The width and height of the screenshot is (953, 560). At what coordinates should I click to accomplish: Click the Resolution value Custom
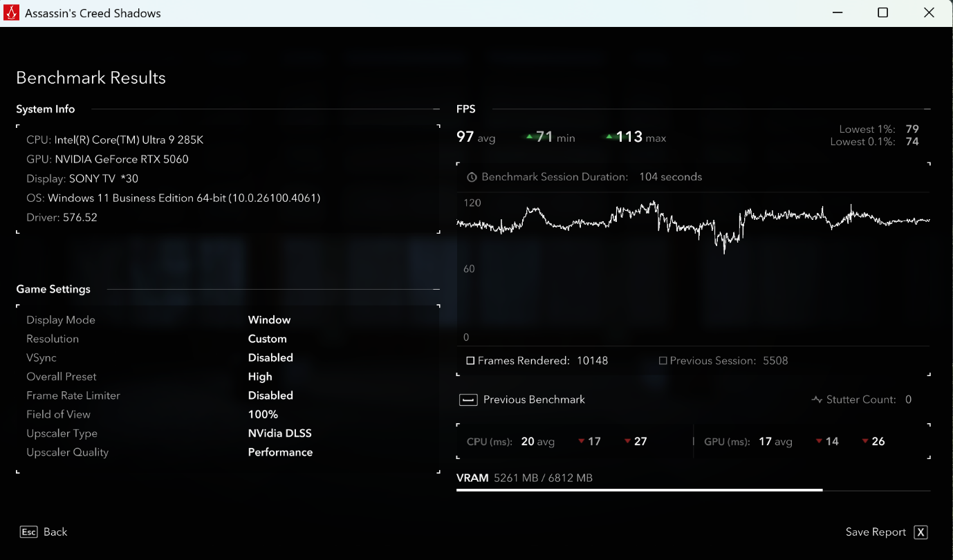267,339
